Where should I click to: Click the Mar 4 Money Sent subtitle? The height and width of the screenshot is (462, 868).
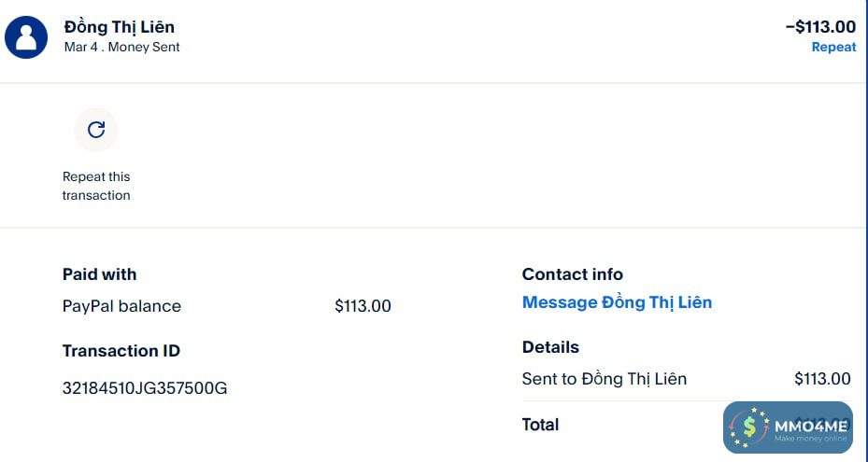(122, 47)
